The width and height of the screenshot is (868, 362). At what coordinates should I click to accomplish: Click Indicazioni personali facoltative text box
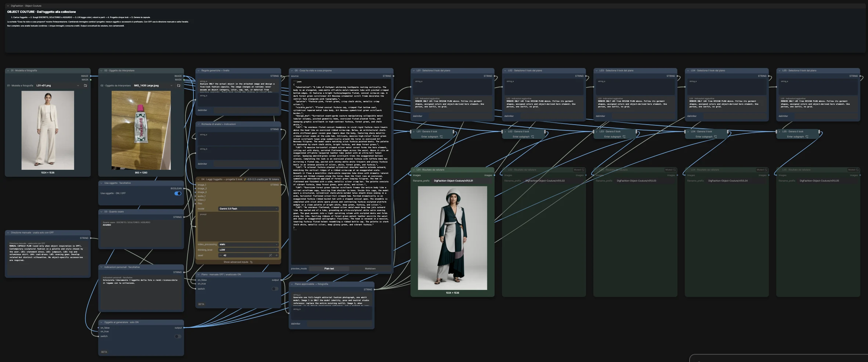point(141,293)
